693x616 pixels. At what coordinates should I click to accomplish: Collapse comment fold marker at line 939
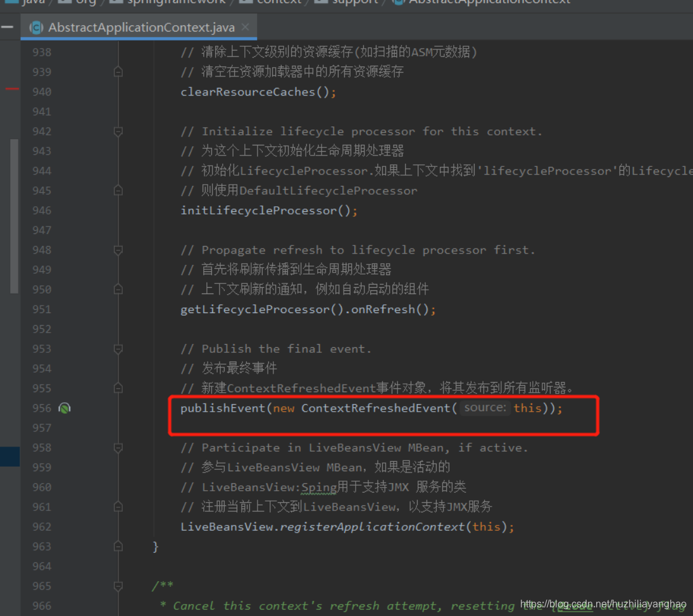(118, 71)
